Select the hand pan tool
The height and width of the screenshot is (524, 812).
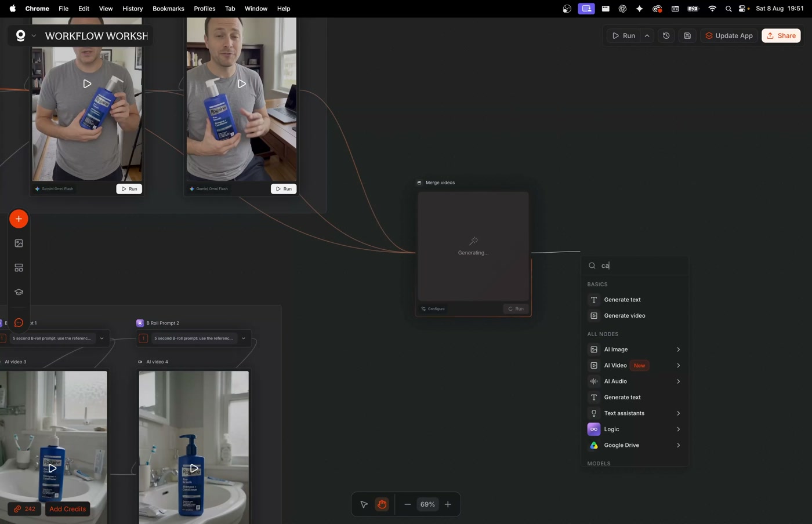[382, 504]
